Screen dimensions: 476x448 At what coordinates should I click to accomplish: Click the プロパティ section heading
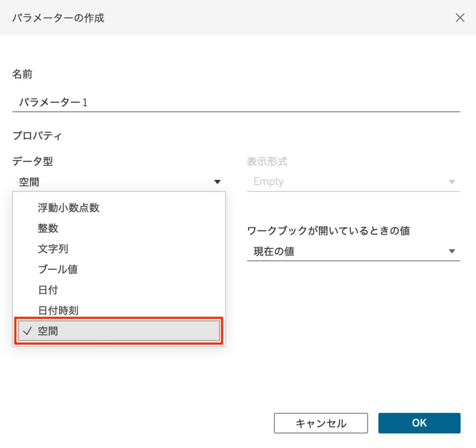[x=37, y=136]
